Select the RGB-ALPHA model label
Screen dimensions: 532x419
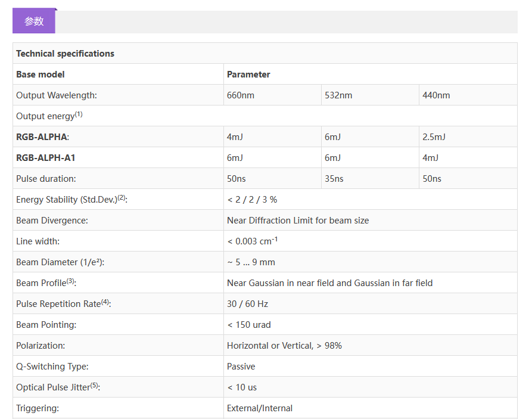click(42, 137)
